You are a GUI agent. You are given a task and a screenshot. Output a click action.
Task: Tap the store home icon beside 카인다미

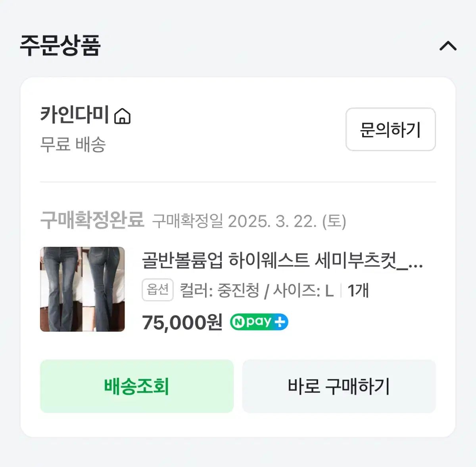122,116
